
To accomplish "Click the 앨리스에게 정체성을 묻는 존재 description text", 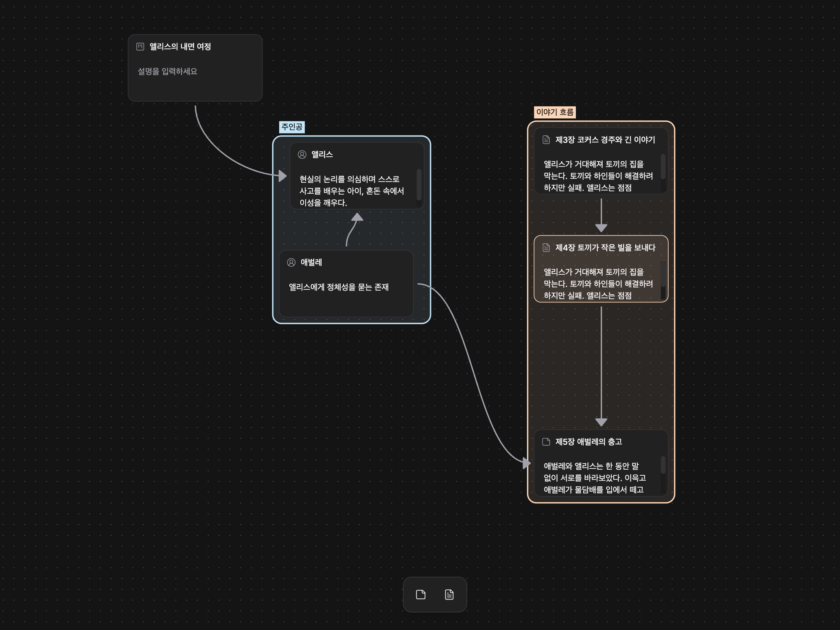I will (339, 287).
